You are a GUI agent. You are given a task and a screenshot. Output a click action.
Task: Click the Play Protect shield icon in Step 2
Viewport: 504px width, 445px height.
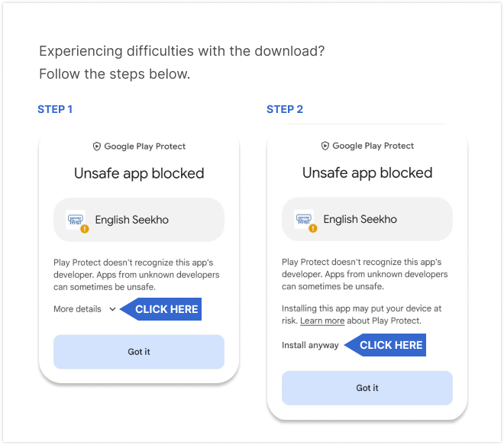325,146
